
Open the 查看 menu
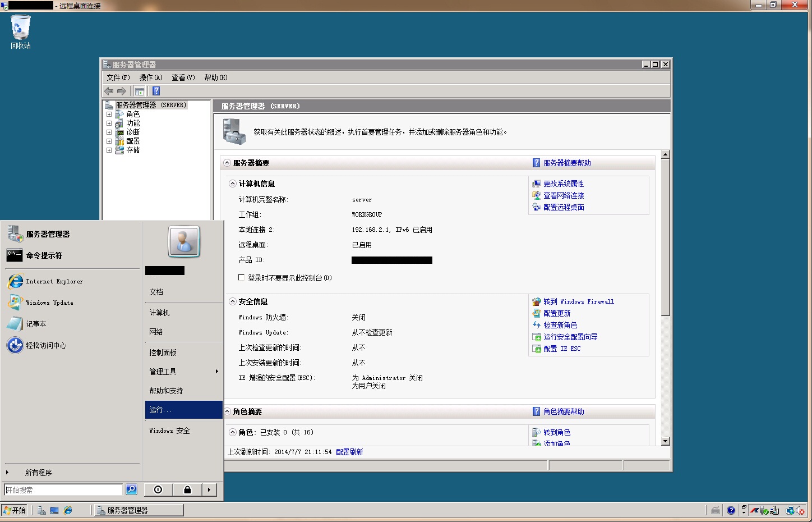point(183,77)
